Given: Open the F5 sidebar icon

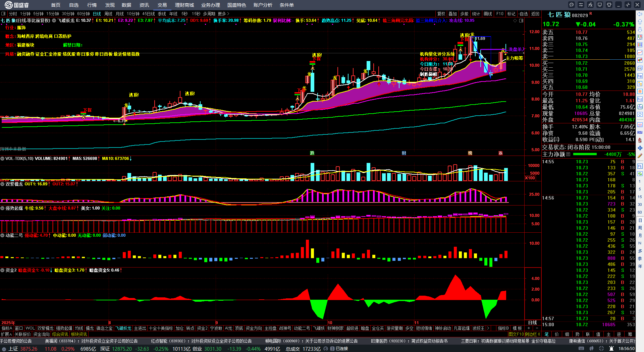Looking at the screenshot, I should click(x=640, y=166).
